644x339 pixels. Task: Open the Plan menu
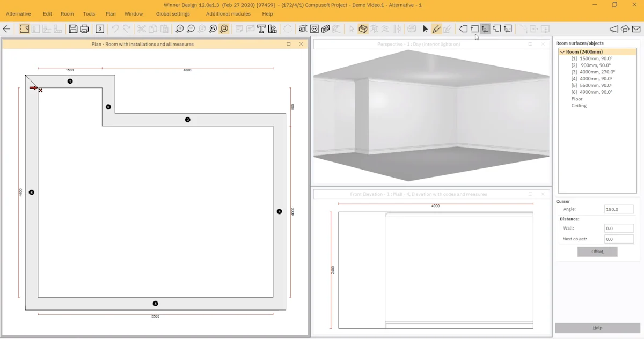(x=111, y=14)
